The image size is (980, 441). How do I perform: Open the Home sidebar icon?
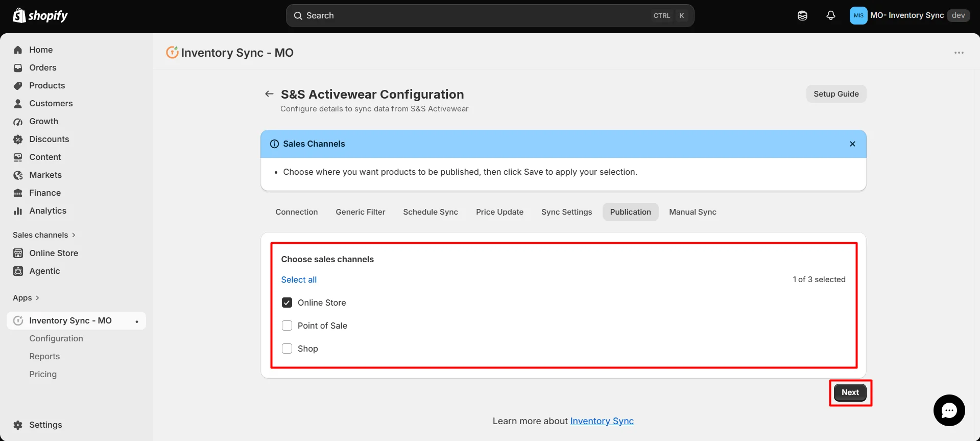(x=18, y=50)
